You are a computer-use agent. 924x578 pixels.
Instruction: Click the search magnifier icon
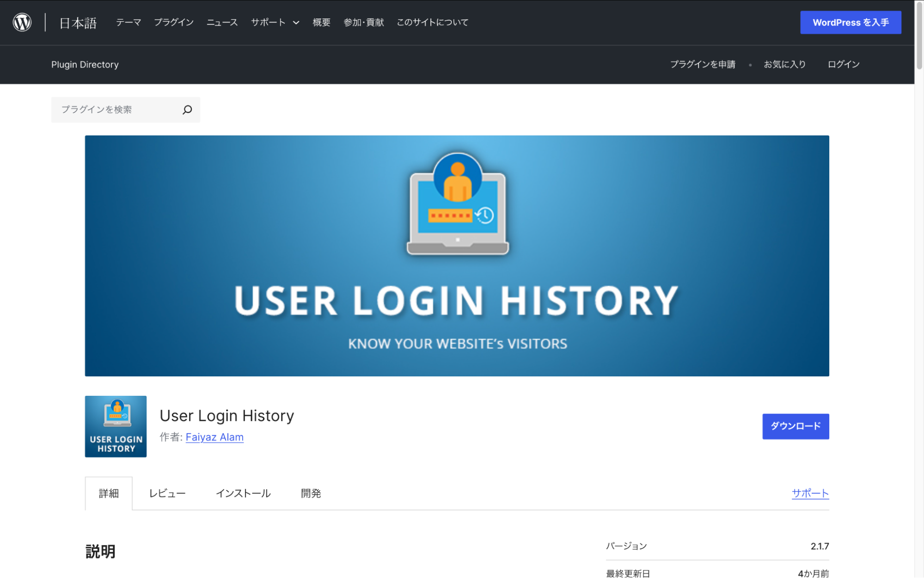[x=187, y=110]
